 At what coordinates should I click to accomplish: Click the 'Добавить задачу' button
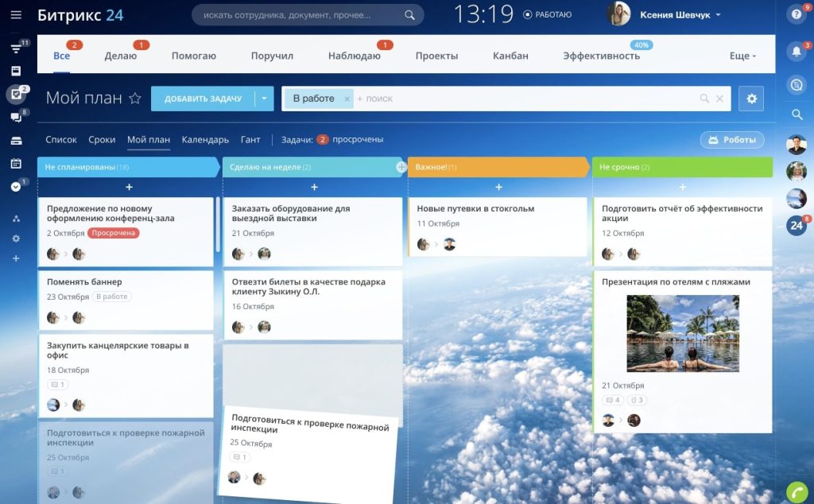tap(203, 99)
